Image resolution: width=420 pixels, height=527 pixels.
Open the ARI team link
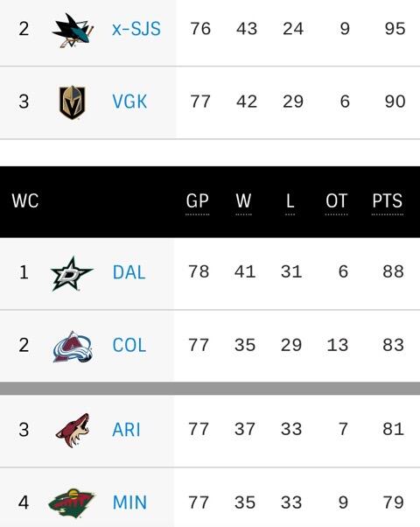[126, 430]
